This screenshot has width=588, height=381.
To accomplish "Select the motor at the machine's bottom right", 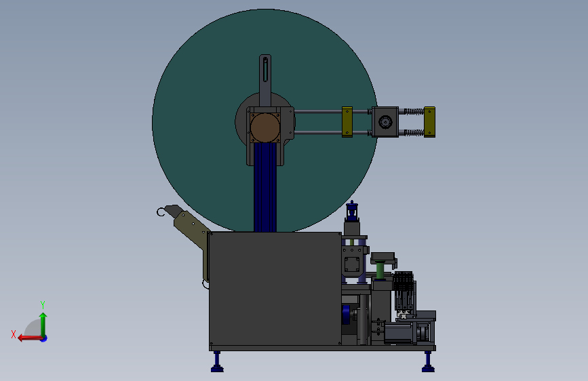I will click(x=399, y=333).
